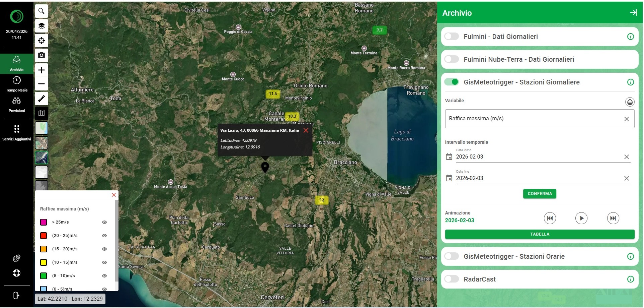Enable Fulmini - Dati Giornalieri toggle
The width and height of the screenshot is (644, 308).
point(452,37)
